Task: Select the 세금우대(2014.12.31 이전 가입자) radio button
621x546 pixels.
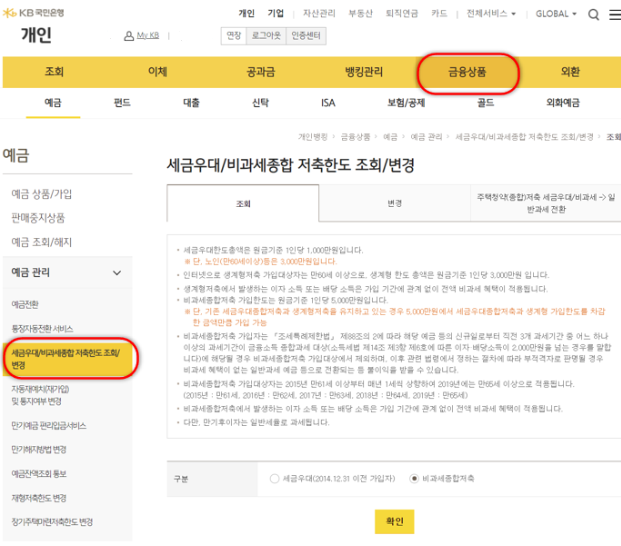Action: (274, 479)
